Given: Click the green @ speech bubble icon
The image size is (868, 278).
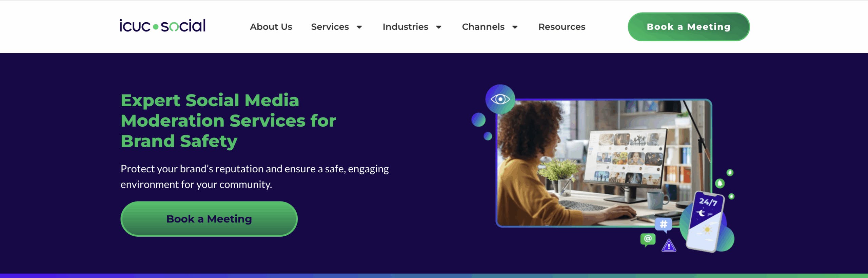Looking at the screenshot, I should (648, 239).
